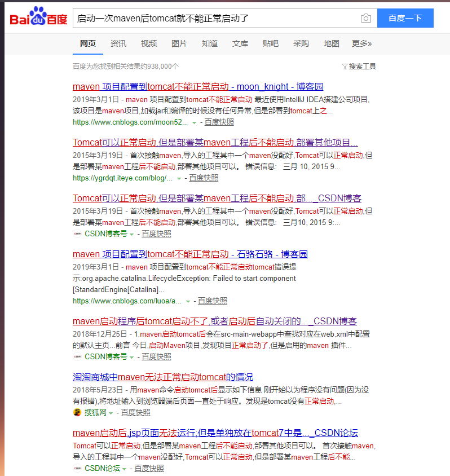450x476 pixels.
Task: Open 百度快照 for 搜狐网 result
Action: (136, 413)
